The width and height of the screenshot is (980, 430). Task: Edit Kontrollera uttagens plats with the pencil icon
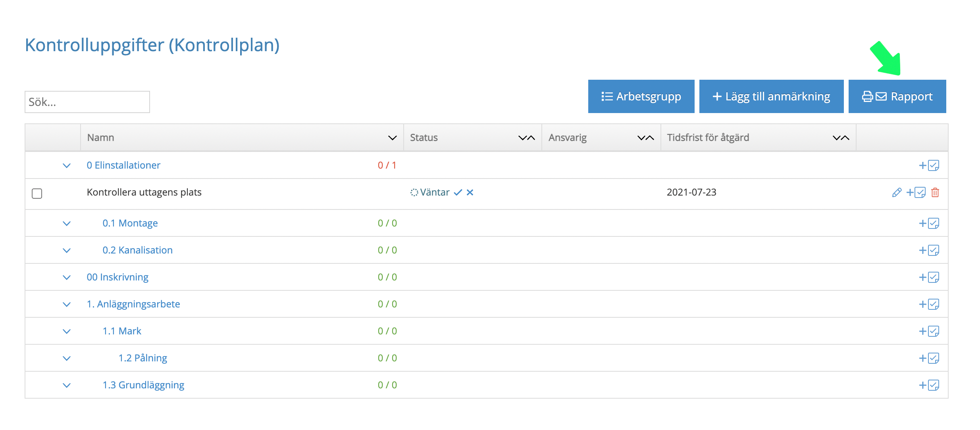[896, 192]
